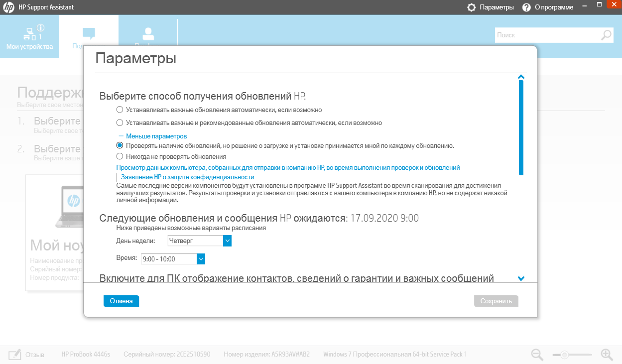Click scroll down chevron in Параметры dialog

pos(521,278)
